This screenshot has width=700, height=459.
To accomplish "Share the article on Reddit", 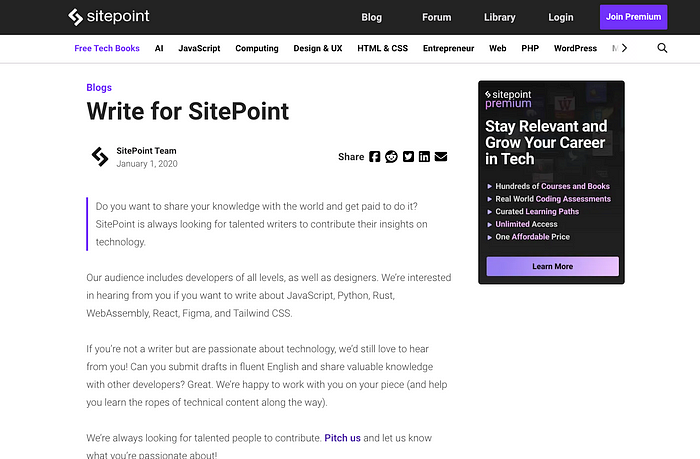I will click(x=392, y=157).
